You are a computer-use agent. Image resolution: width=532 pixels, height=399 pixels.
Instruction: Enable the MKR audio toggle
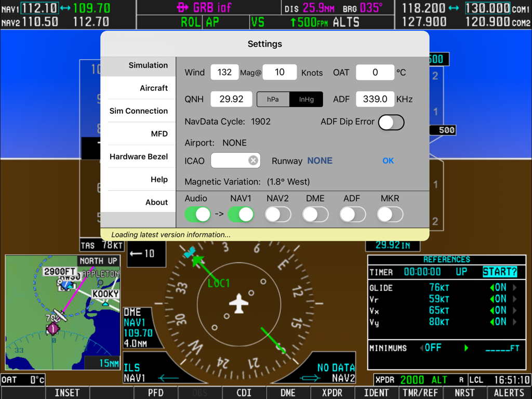[x=390, y=214]
